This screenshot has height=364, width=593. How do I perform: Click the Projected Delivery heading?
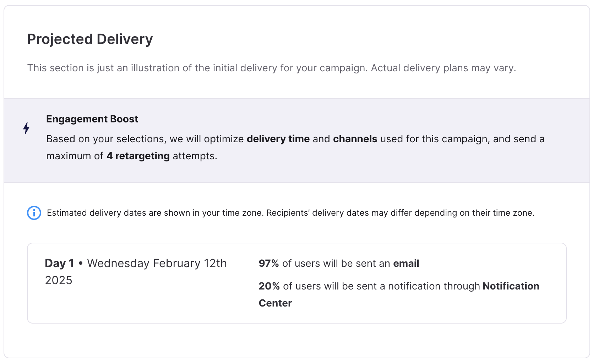click(x=90, y=39)
